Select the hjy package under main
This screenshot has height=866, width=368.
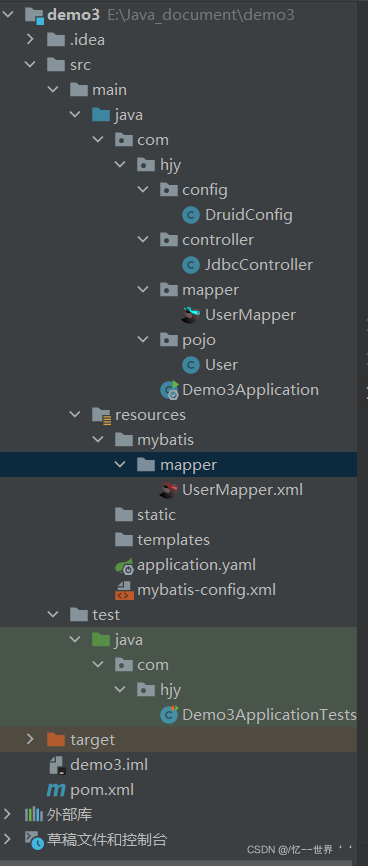(170, 165)
